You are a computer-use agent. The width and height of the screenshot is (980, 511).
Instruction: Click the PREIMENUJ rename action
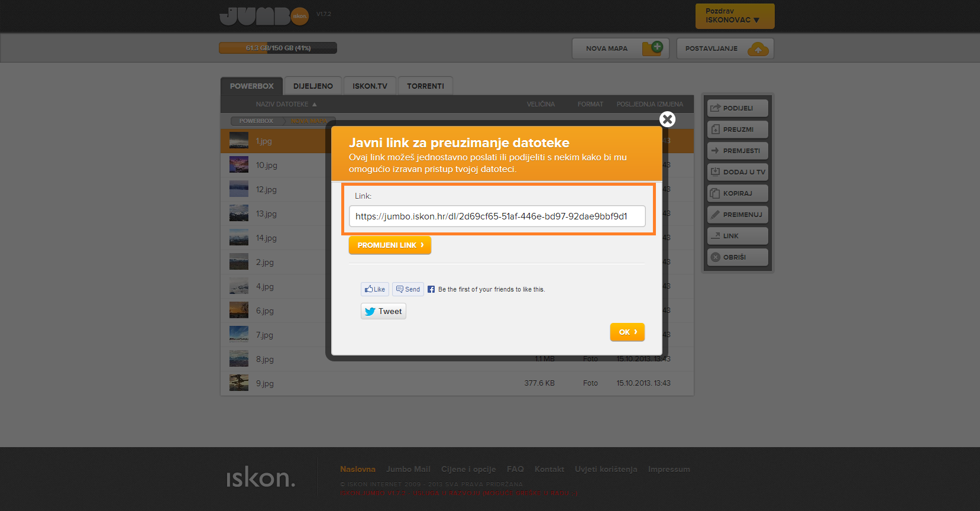pos(738,215)
